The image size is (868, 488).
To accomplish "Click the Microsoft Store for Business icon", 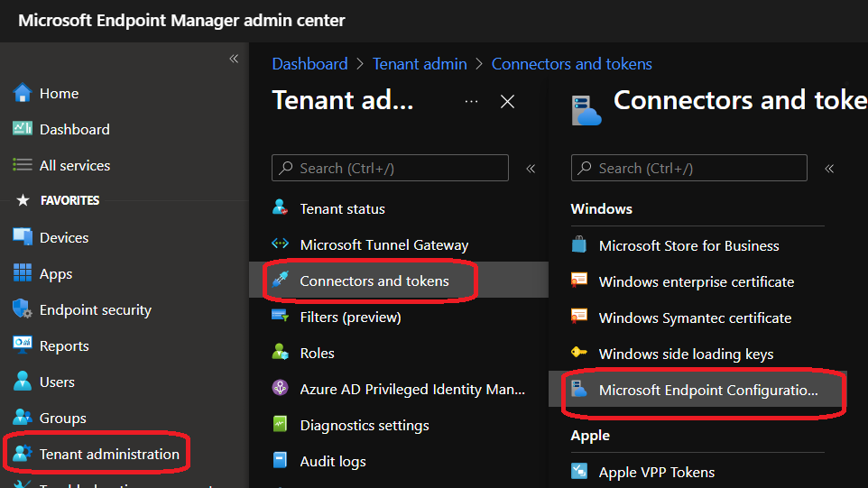I will coord(579,245).
